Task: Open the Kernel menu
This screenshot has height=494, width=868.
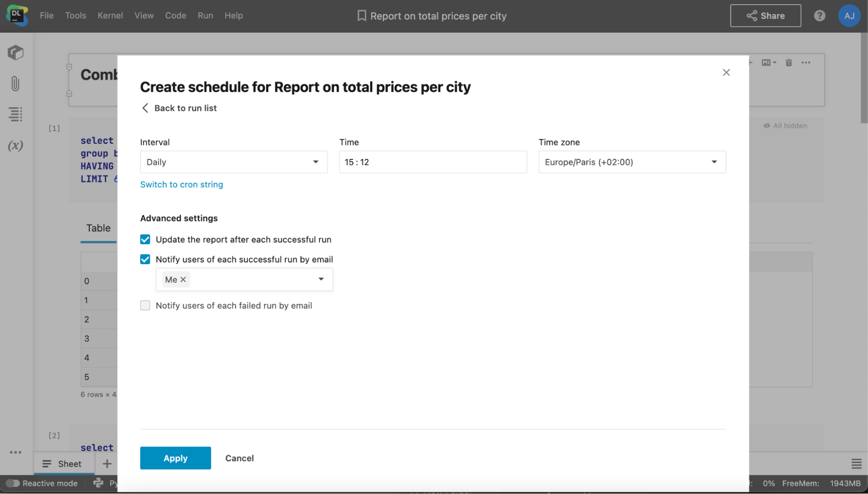Action: (x=110, y=16)
